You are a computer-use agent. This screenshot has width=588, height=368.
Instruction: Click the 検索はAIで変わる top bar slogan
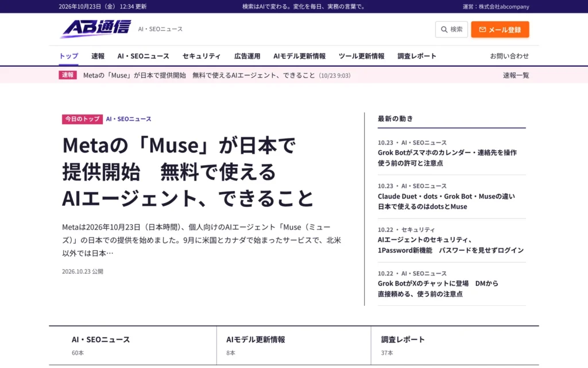[304, 6]
